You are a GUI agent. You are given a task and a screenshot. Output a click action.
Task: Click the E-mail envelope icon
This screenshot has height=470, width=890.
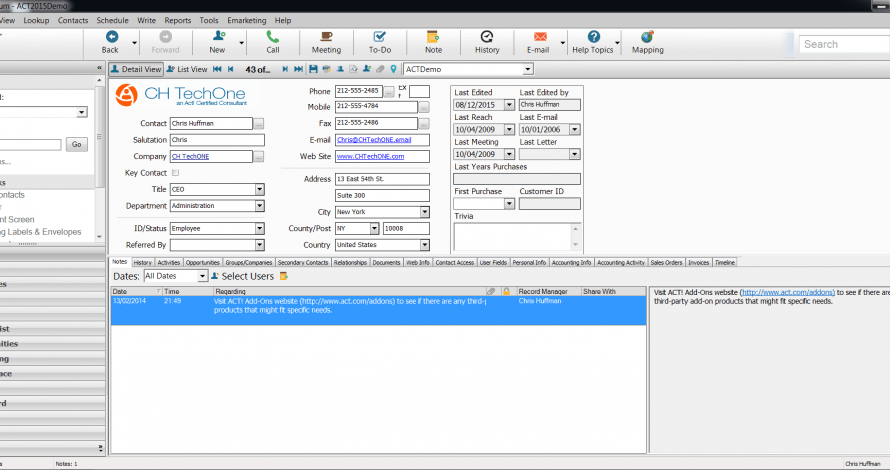click(540, 37)
